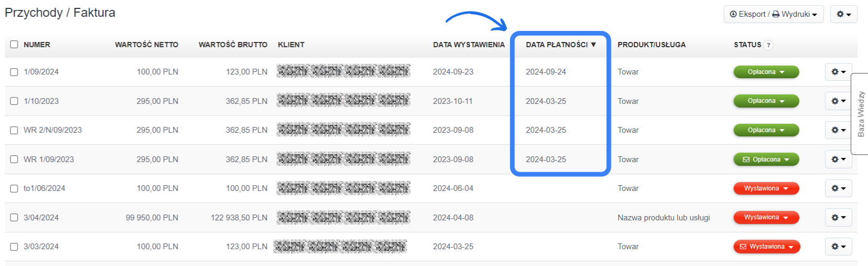Open gear actions for invoice to1/06/2024

click(838, 188)
